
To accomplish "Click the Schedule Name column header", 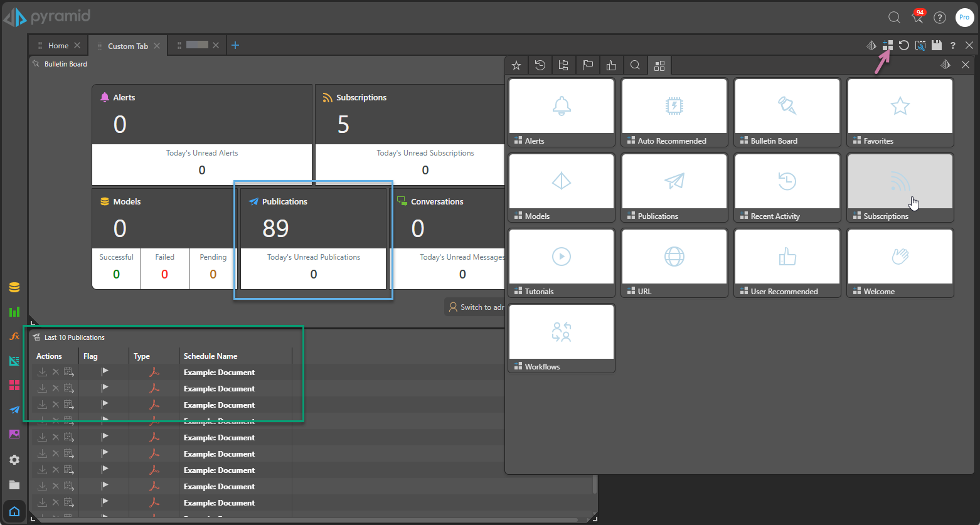I will (211, 356).
